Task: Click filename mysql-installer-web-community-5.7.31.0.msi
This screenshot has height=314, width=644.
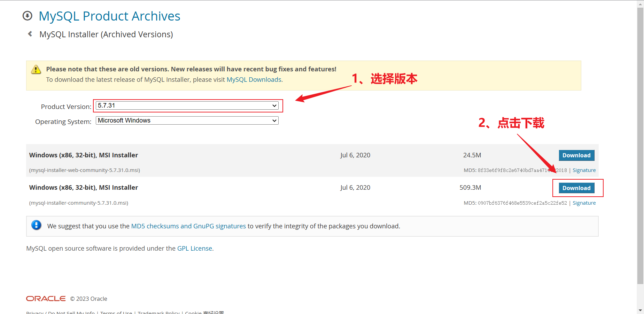Action: coord(85,170)
